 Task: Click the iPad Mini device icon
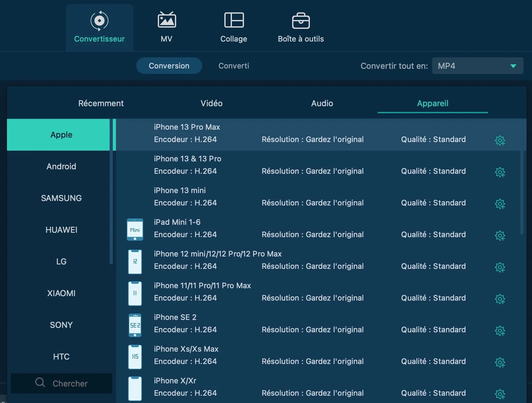pyautogui.click(x=135, y=230)
